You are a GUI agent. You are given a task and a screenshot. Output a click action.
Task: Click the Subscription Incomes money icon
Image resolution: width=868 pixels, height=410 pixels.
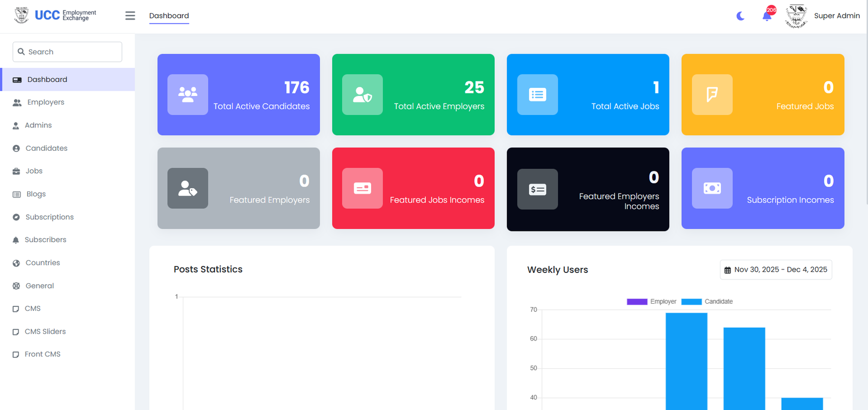point(712,188)
